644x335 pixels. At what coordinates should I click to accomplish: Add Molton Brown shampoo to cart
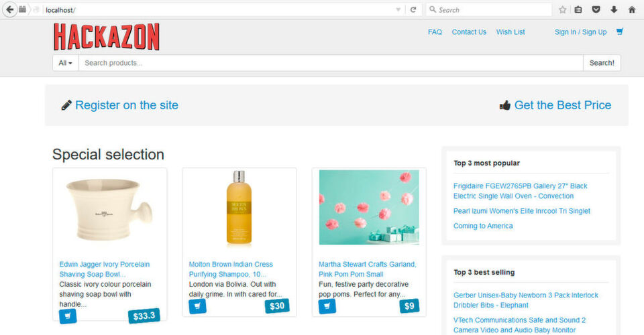(x=197, y=306)
